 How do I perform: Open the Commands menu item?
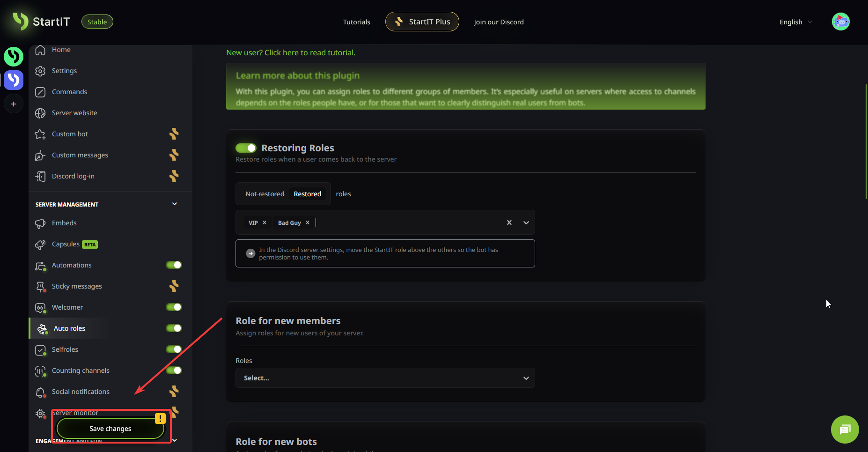click(69, 92)
